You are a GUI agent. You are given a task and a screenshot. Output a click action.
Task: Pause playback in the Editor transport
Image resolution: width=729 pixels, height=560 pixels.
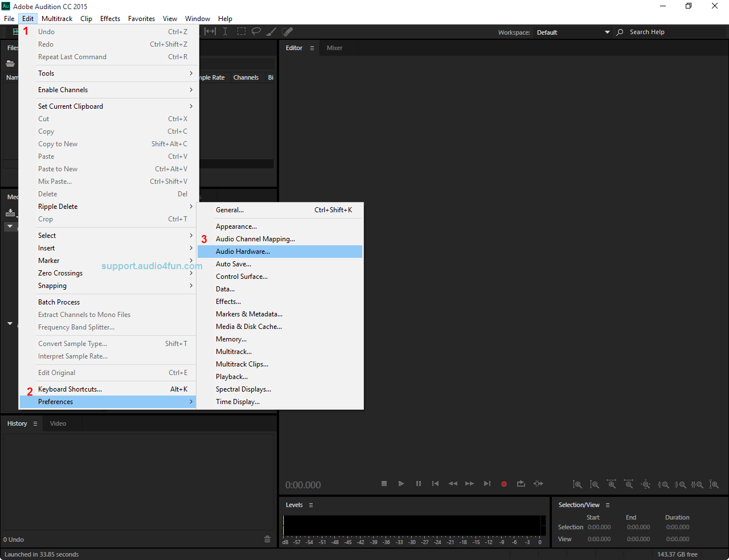pos(419,484)
